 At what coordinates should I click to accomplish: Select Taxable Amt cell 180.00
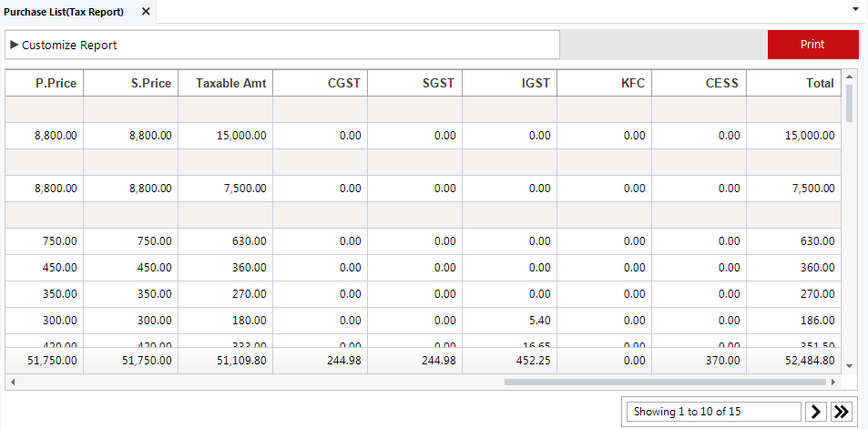click(x=225, y=321)
